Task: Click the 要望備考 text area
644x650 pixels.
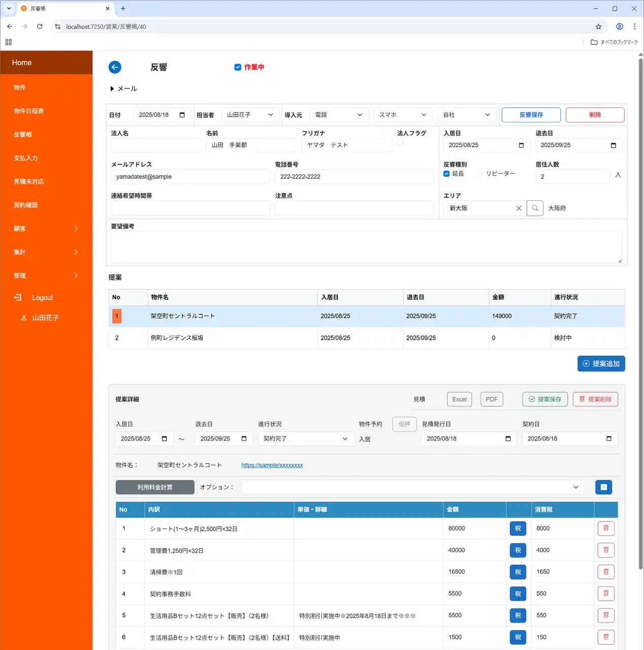Action: 366,247
